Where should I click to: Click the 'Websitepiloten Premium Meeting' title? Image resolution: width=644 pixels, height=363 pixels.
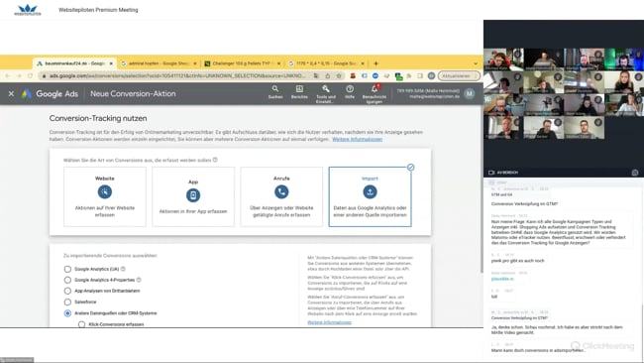point(98,10)
